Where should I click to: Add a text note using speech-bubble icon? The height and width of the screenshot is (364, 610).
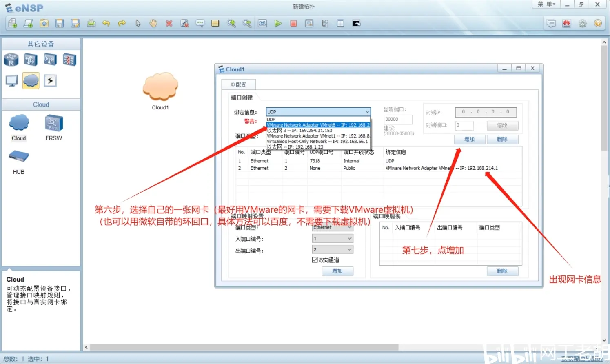click(200, 23)
